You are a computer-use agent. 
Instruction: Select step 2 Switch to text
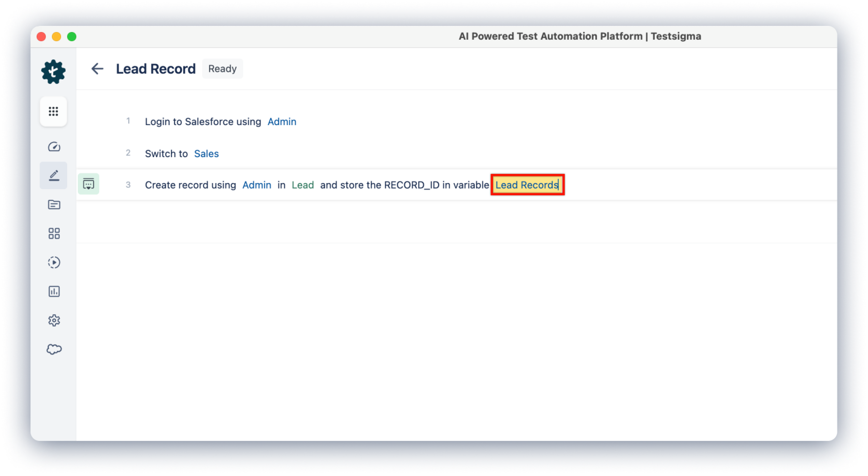pyautogui.click(x=166, y=154)
